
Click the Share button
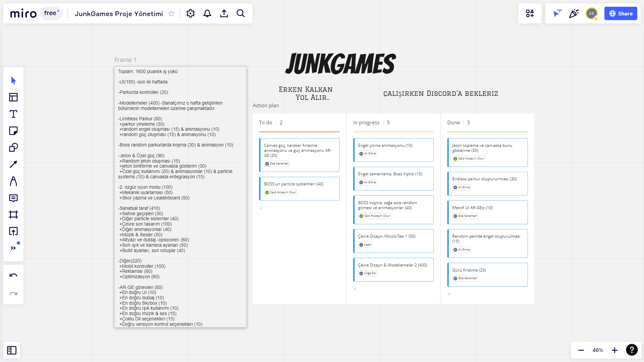pyautogui.click(x=621, y=13)
